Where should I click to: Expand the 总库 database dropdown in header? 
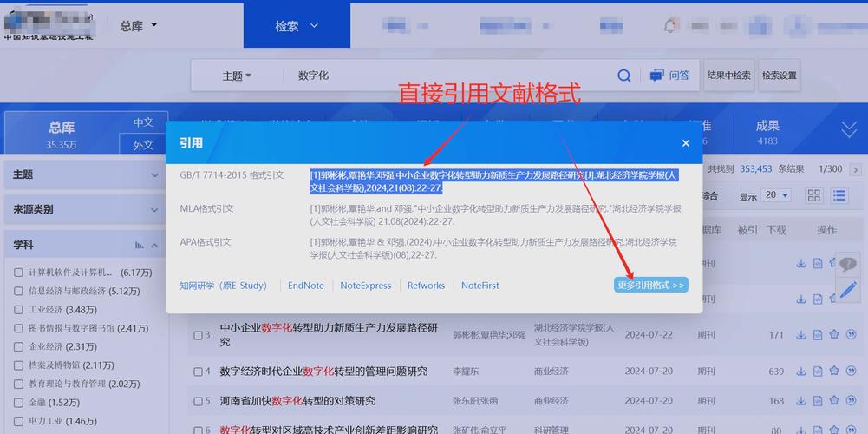pos(139,26)
